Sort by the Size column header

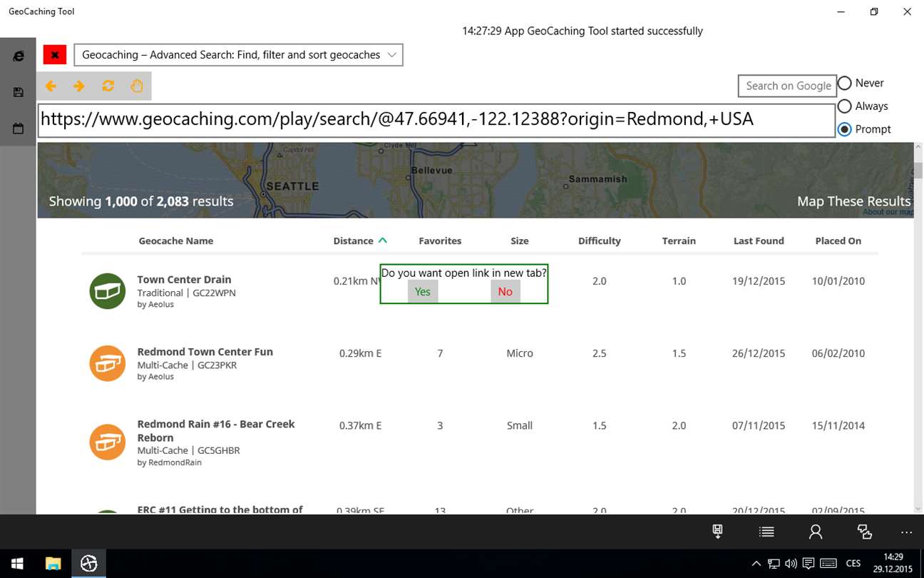(x=520, y=240)
